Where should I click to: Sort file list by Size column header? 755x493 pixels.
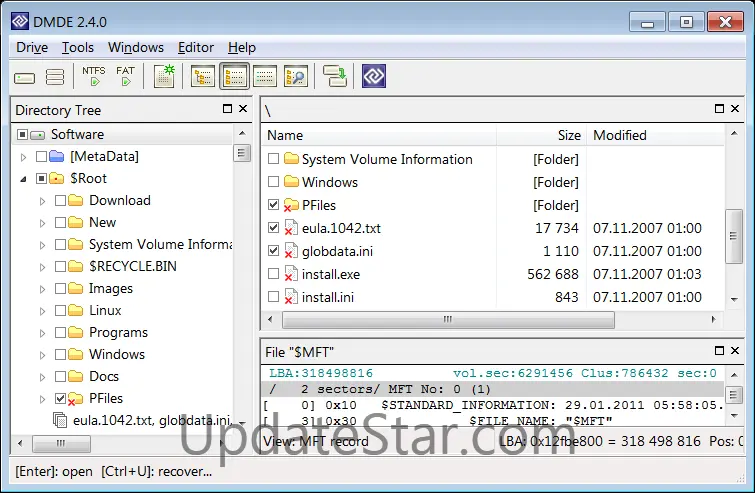(x=541, y=135)
